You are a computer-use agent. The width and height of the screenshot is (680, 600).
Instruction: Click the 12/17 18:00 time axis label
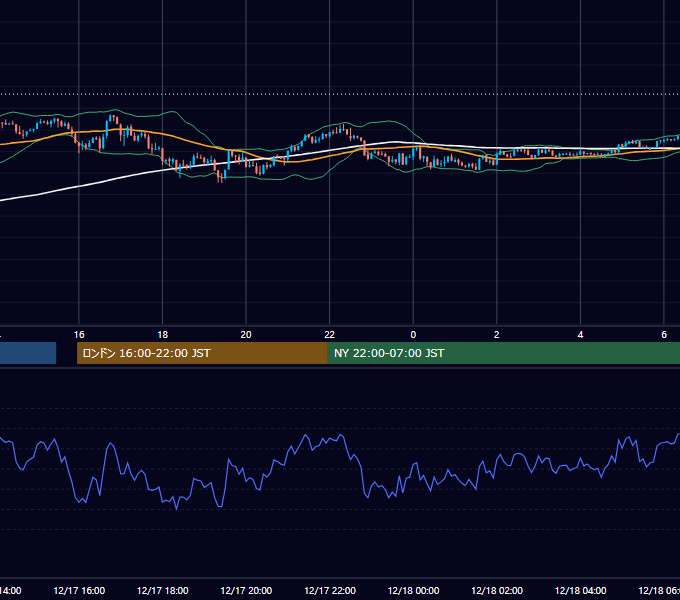tap(163, 590)
